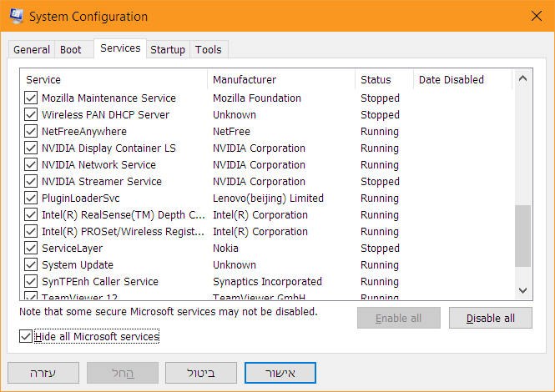This screenshot has width=555, height=392.
Task: Uncheck Mozilla Maintenance Service checkbox
Action: 31,98
